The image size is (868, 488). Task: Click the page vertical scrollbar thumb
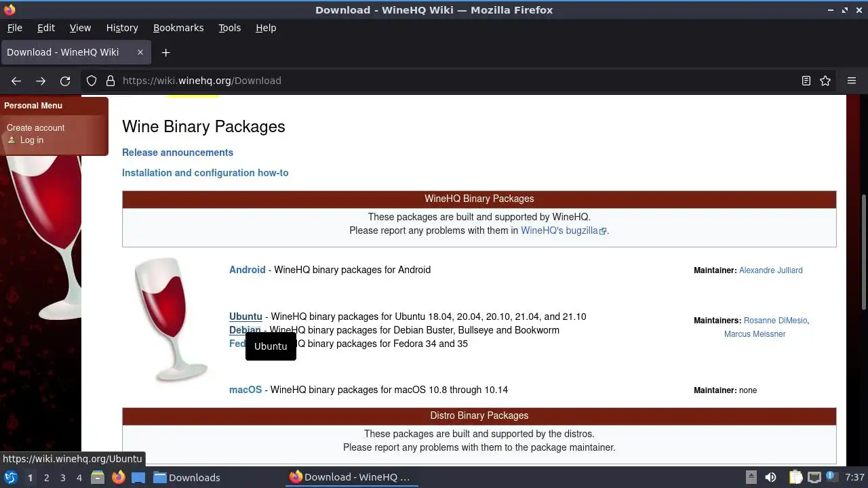coord(863,251)
